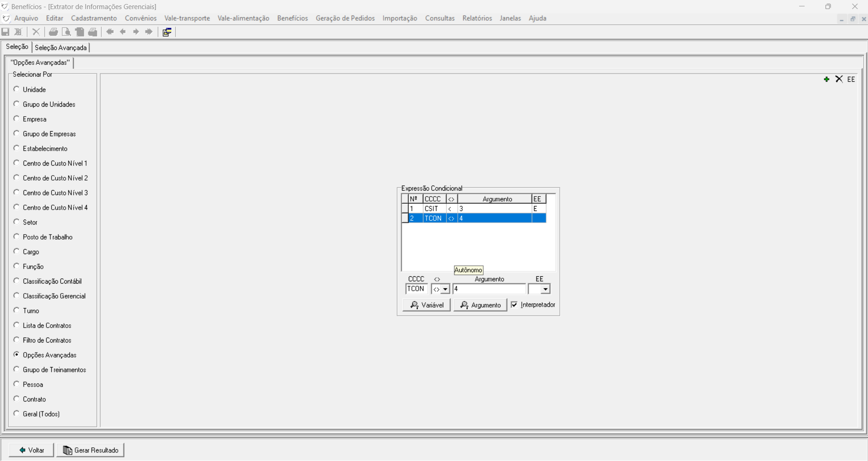The height and width of the screenshot is (461, 868).
Task: Open the Cadastramento menu
Action: pyautogui.click(x=94, y=18)
